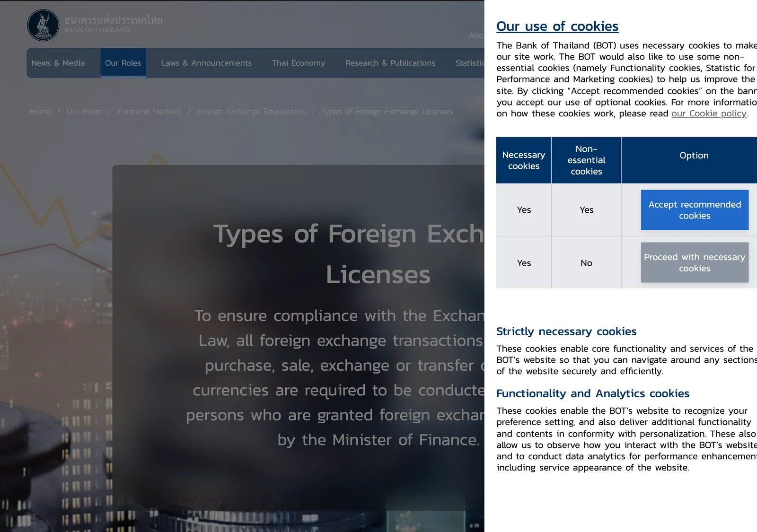Click Foreign Exchange Regulations breadcrumb link
Viewport: 757px width, 532px height.
coord(251,112)
